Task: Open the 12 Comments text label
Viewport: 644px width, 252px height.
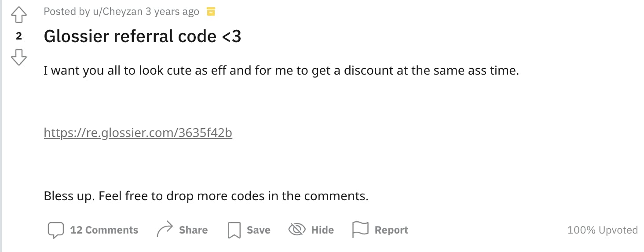Action: [104, 230]
